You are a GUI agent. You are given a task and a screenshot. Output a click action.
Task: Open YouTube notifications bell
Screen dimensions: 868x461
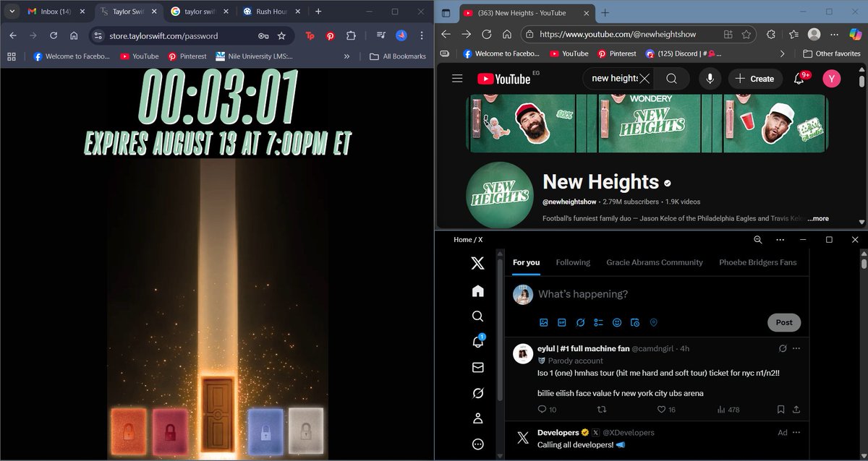pos(799,79)
